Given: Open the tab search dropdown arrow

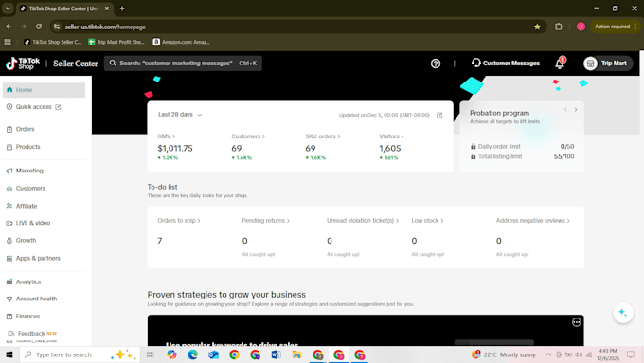Looking at the screenshot, I should point(8,9).
